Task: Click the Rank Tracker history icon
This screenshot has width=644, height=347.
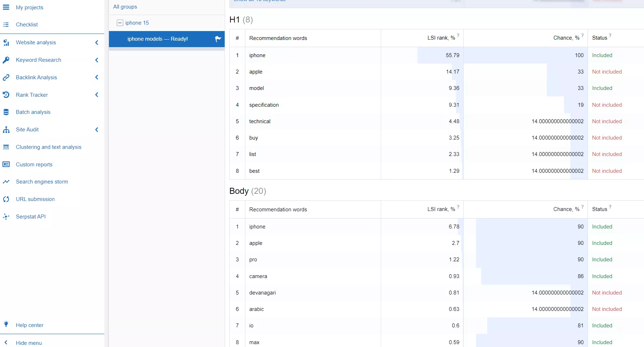Action: (x=6, y=95)
